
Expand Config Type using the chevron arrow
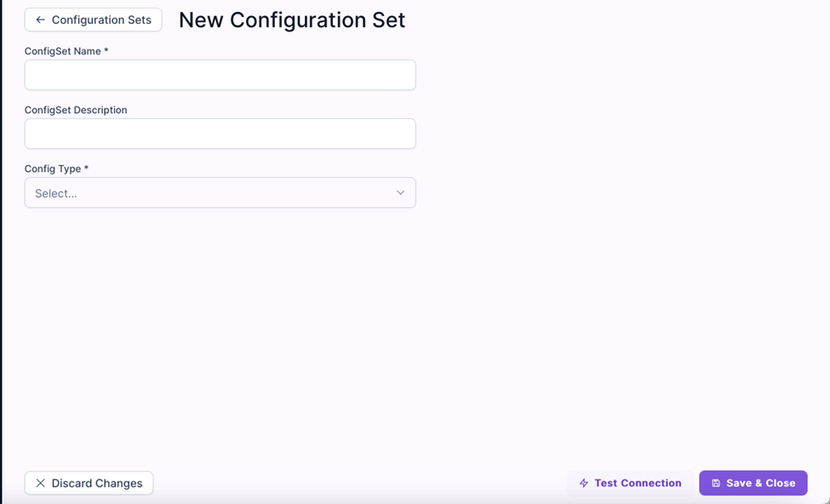tap(401, 192)
